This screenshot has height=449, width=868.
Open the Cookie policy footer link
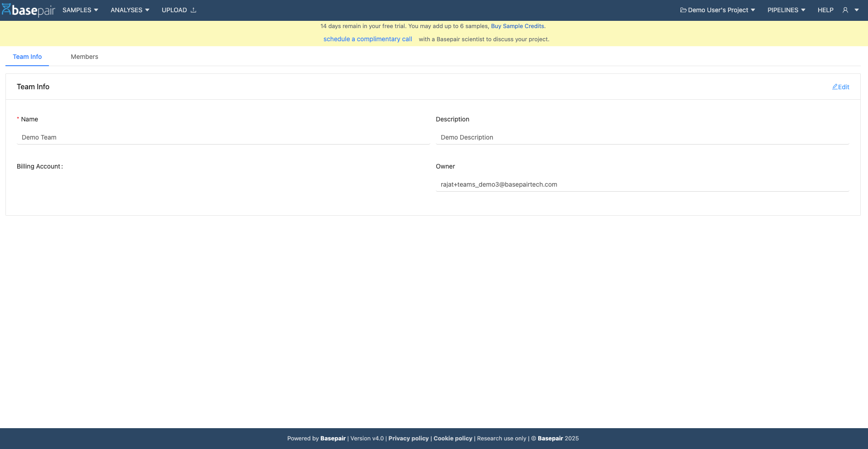coord(453,439)
